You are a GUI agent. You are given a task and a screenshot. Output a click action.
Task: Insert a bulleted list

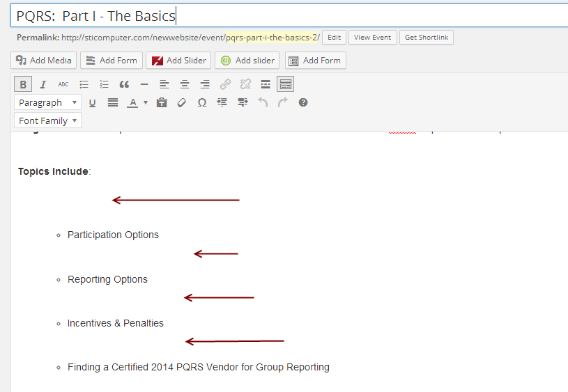click(x=84, y=84)
